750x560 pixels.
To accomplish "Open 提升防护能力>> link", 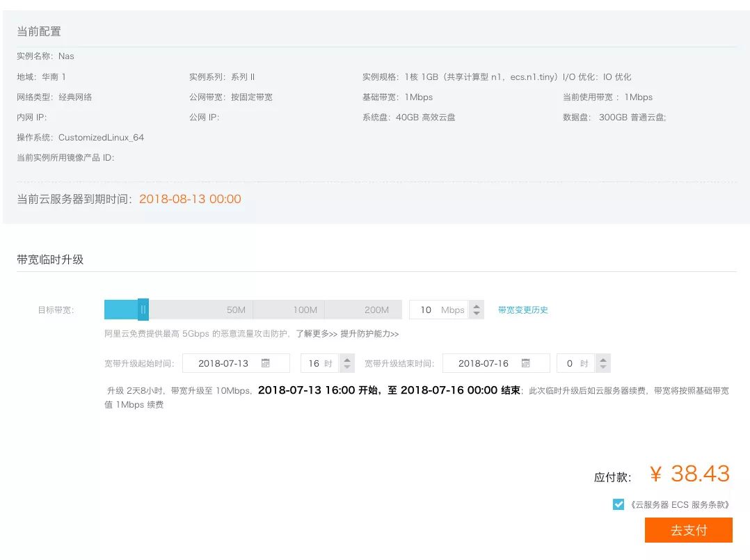I will click(369, 334).
